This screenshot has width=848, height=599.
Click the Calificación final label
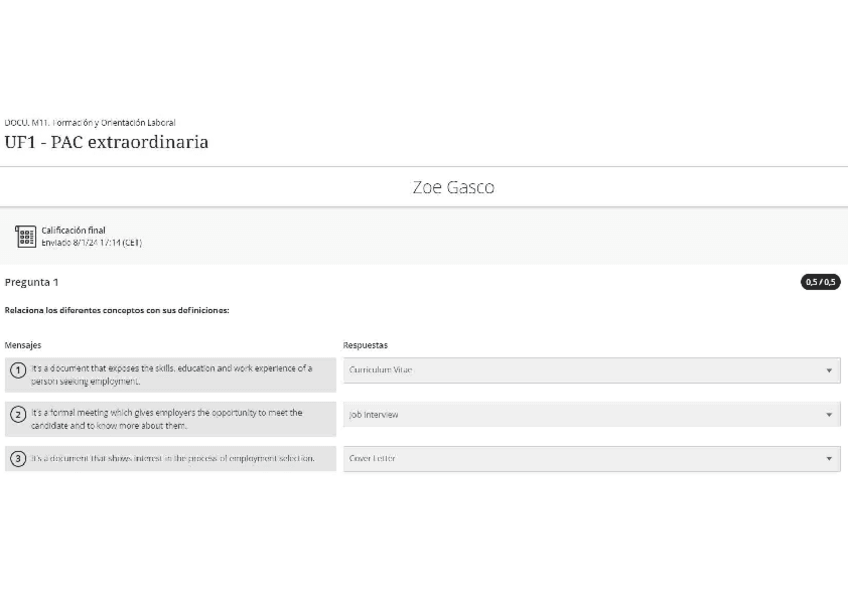(x=73, y=230)
